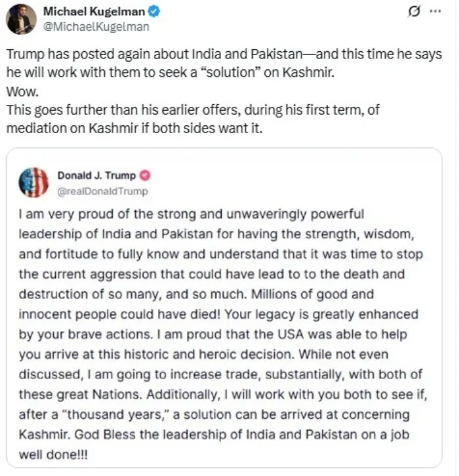
Task: Open the three-dot more options menu
Action: [x=433, y=13]
